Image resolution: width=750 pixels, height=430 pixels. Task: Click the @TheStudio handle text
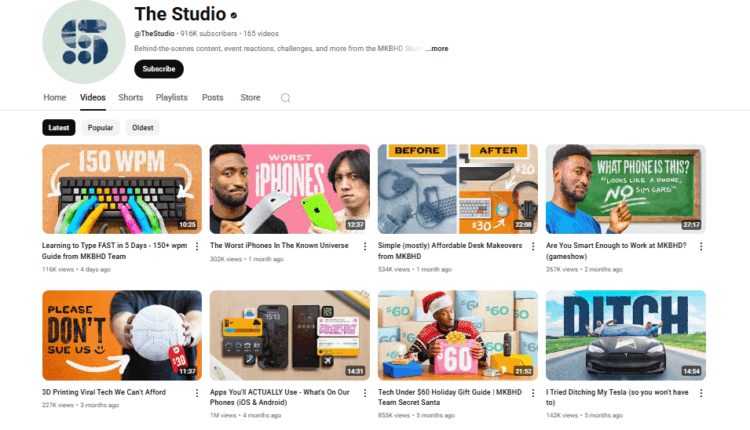pos(154,33)
